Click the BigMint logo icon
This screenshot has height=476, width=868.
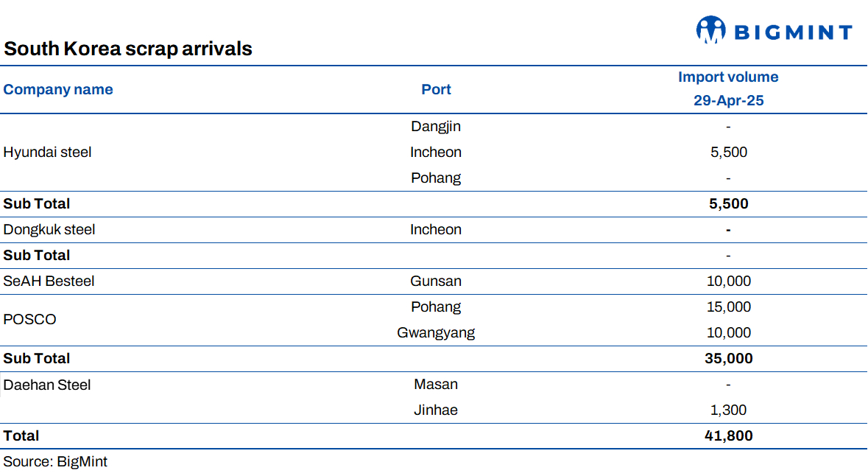(711, 30)
